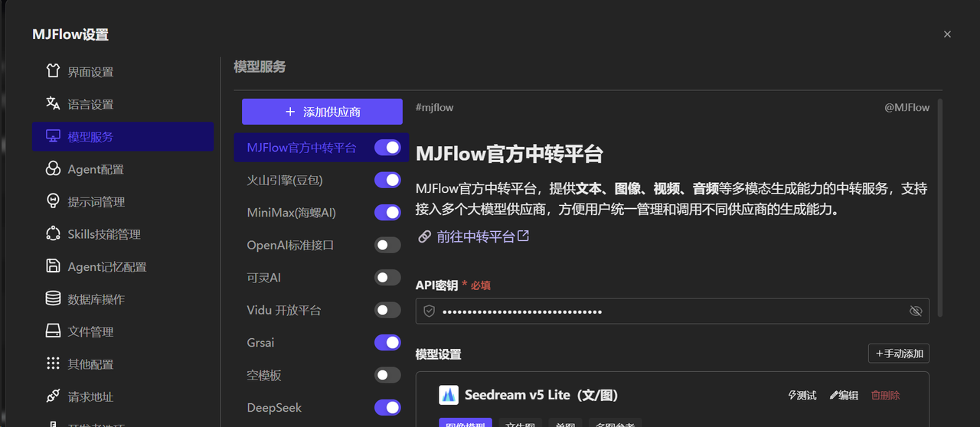Image resolution: width=980 pixels, height=427 pixels.
Task: Click the Agent配置 circles icon
Action: [x=53, y=168]
